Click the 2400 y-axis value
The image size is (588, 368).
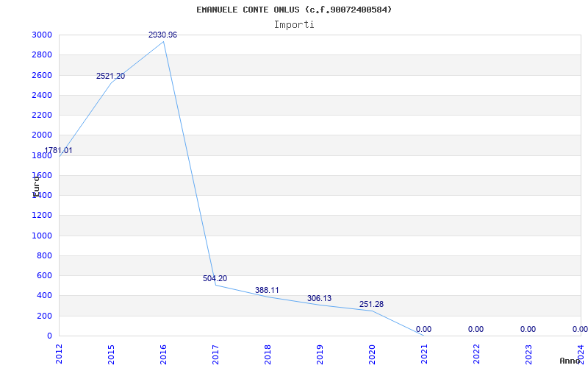coord(42,95)
